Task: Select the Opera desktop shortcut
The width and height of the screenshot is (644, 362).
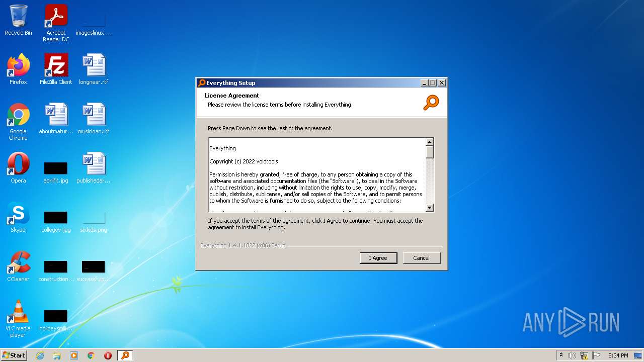Action: 18,168
